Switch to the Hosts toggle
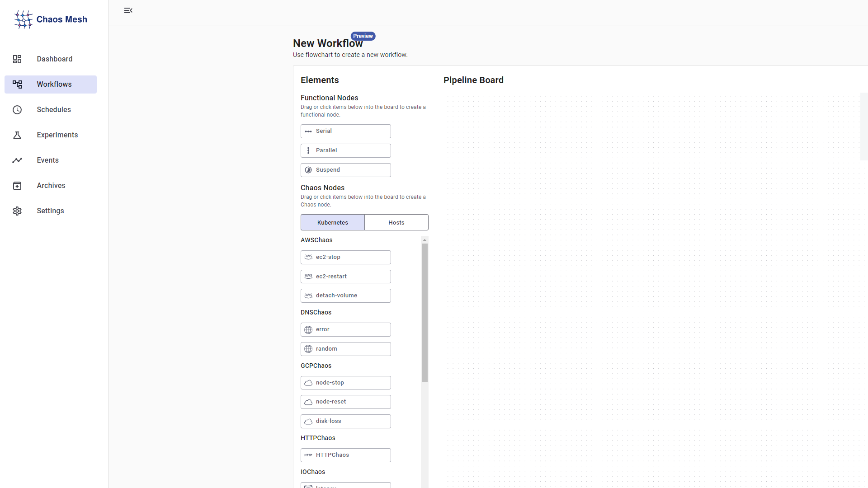 point(396,222)
